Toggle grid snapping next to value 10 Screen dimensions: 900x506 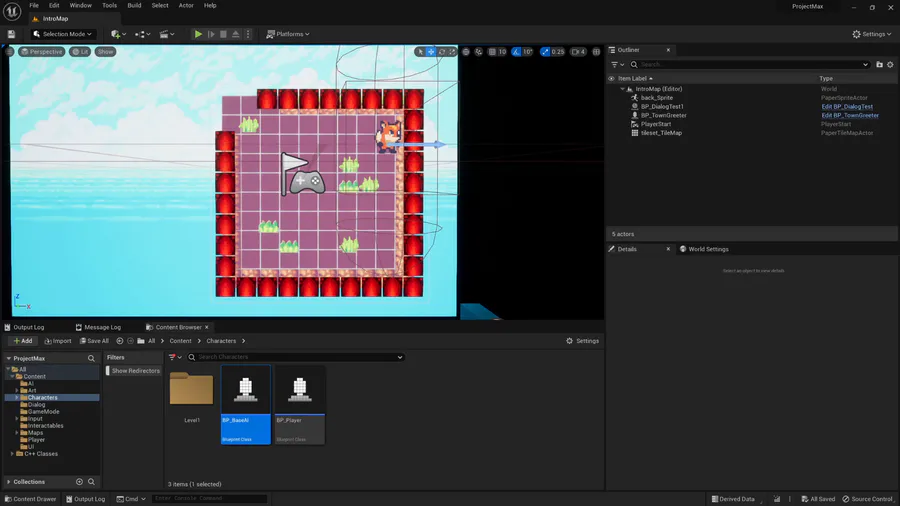click(492, 52)
